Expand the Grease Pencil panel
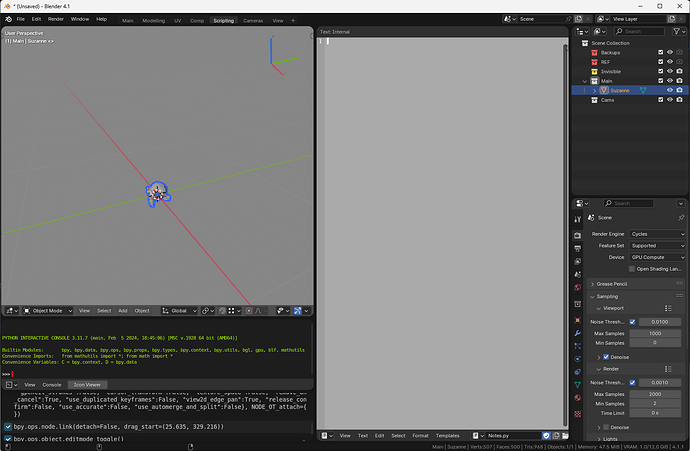This screenshot has height=451, width=690. click(612, 284)
